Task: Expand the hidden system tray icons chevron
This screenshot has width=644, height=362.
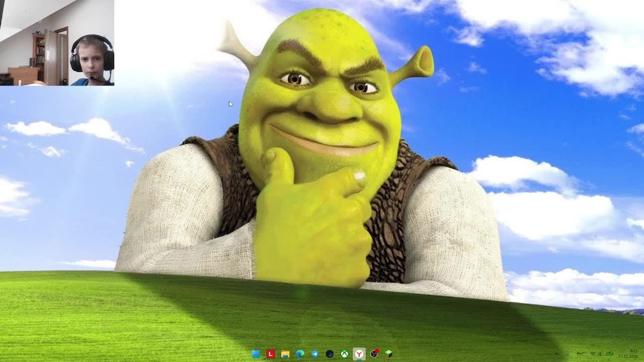Action: coord(557,354)
